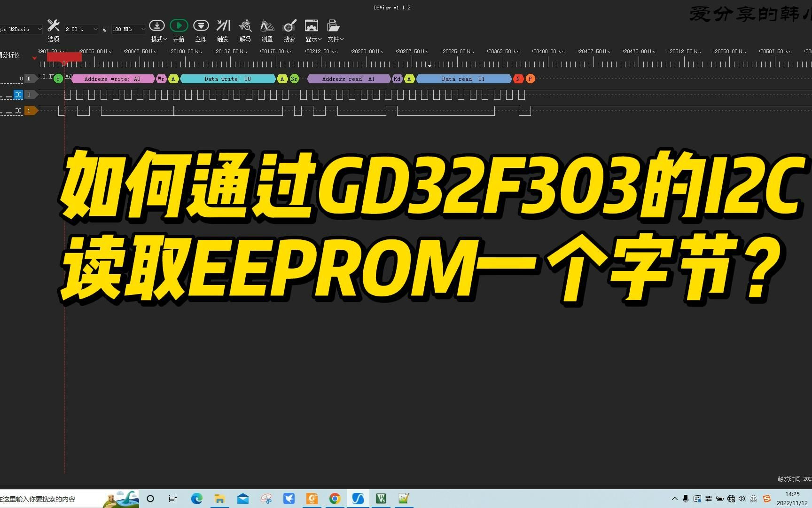The width and height of the screenshot is (812, 508).
Task: Select the Data read: 01 decoded bubble
Action: pos(463,79)
